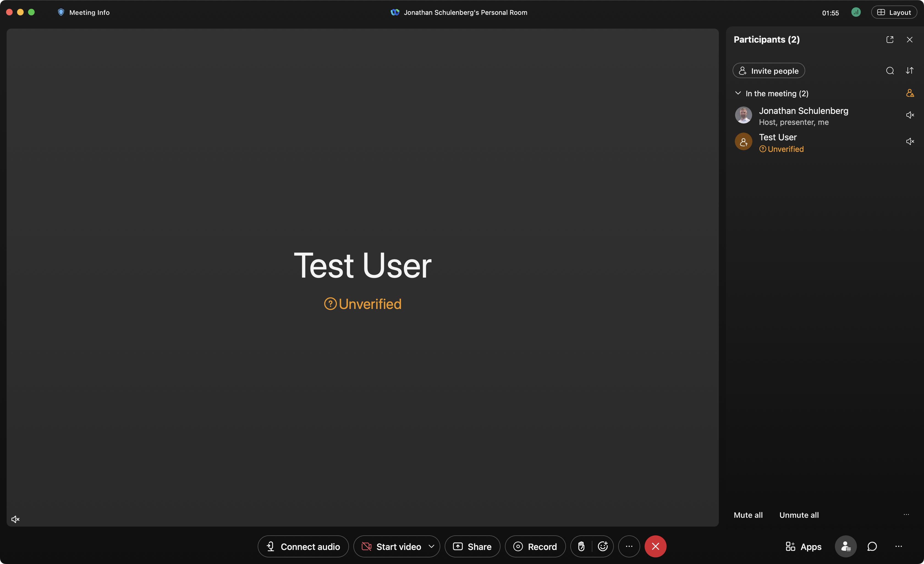The width and height of the screenshot is (924, 564).
Task: Open the Apps panel
Action: (x=803, y=546)
